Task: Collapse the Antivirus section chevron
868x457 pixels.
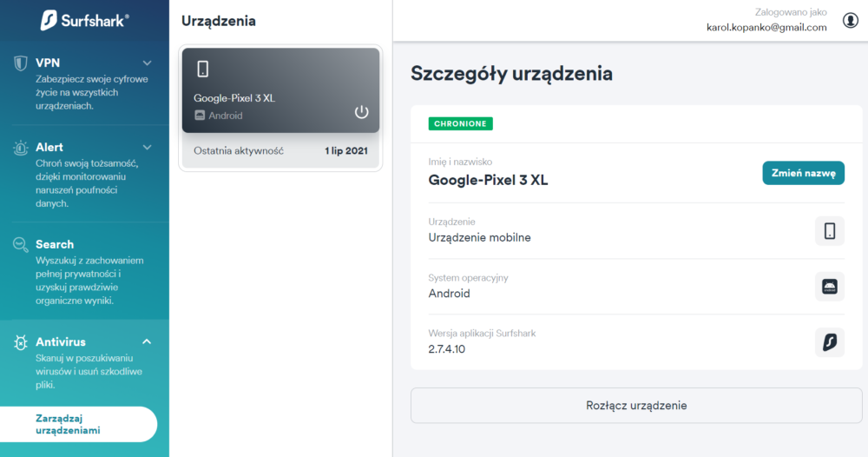Action: 147,341
